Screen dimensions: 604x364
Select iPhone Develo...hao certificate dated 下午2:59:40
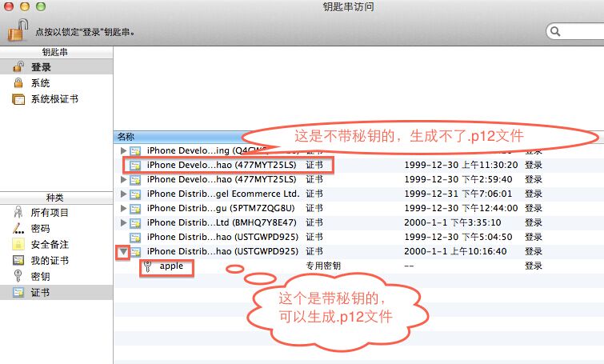pos(358,179)
